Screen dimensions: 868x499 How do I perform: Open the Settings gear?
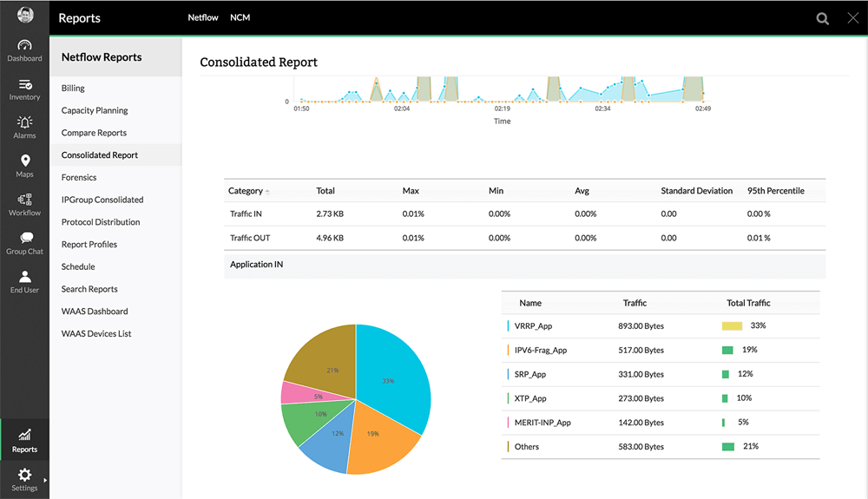click(x=24, y=475)
